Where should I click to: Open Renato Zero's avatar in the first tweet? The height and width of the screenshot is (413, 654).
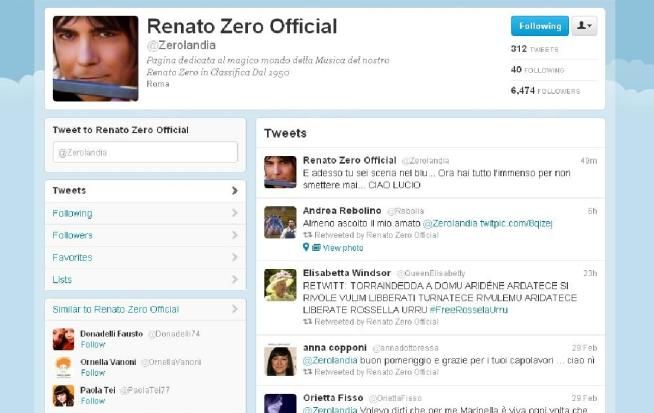280,172
